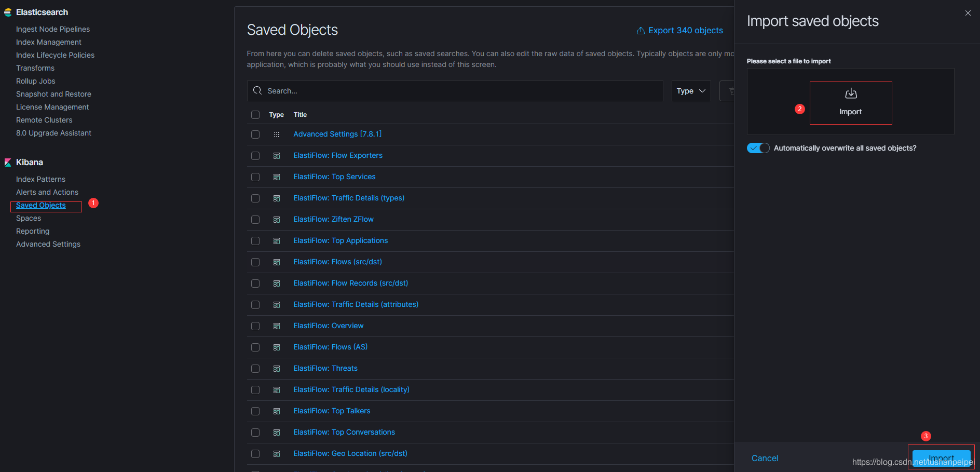980x472 pixels.
Task: Click the Kibana logo icon in sidebar
Action: [8, 163]
